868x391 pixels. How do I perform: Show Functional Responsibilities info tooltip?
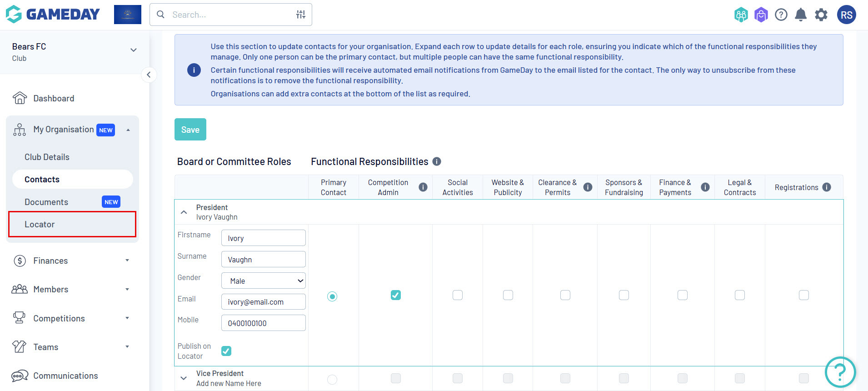point(437,161)
